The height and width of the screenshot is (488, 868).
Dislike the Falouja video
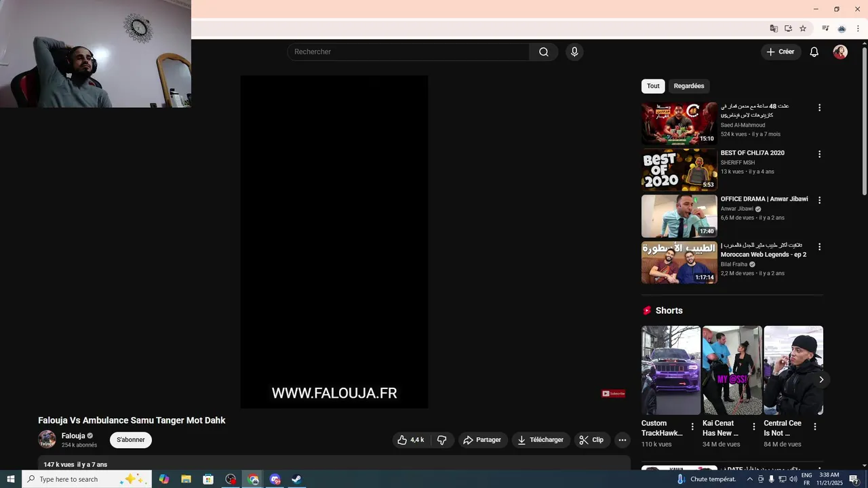(x=442, y=440)
